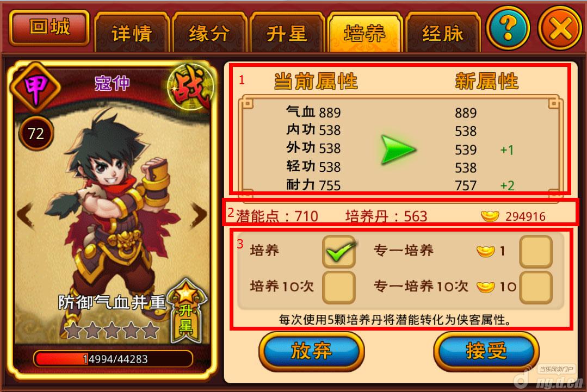Click the 放弃 abandon button

point(312,352)
